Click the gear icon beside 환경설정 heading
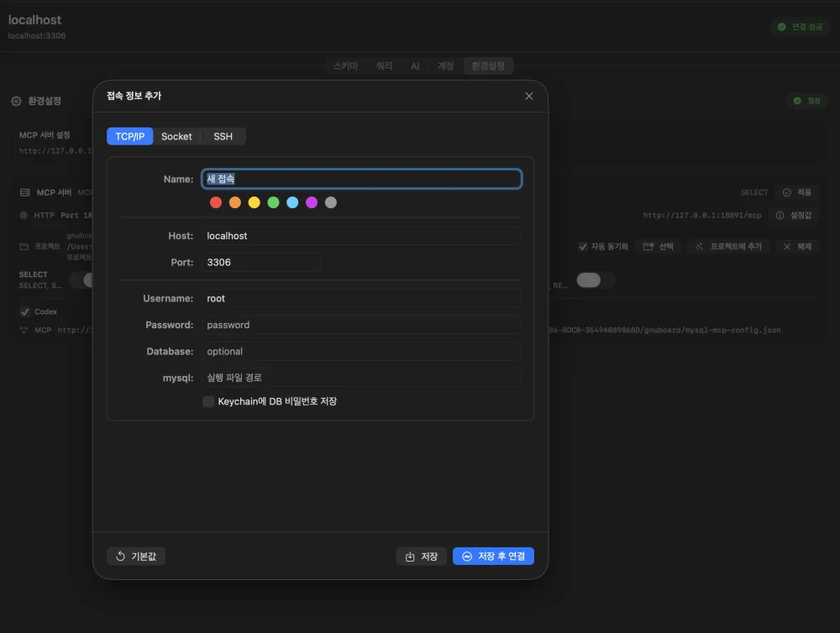840x633 pixels. tap(16, 102)
